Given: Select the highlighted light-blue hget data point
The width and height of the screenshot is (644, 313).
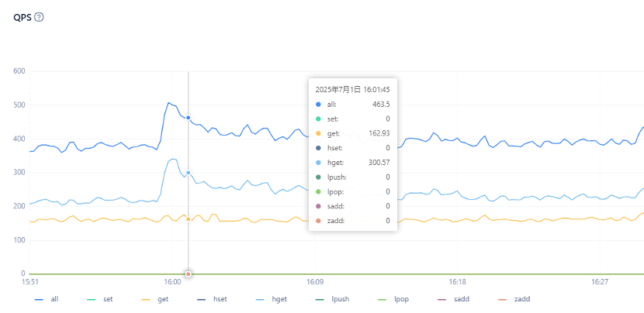Looking at the screenshot, I should point(188,173).
